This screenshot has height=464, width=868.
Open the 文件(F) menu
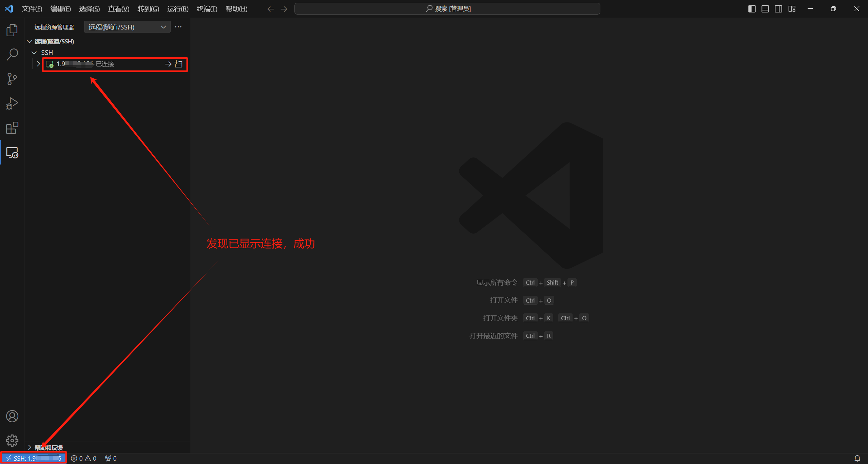[32, 9]
